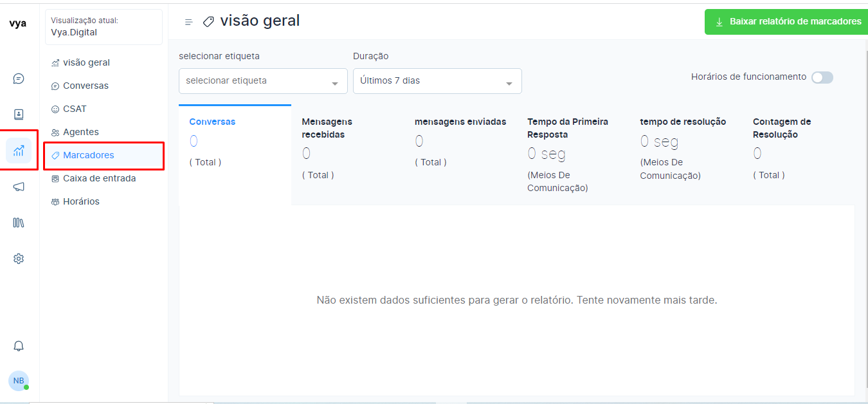Select the reports chart icon
The height and width of the screenshot is (404, 868).
19,151
